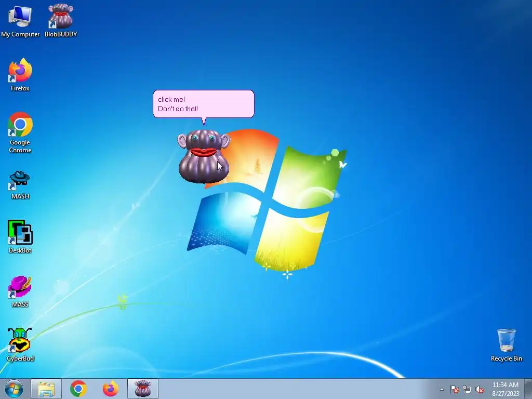Click the muted volume tray icon
This screenshot has width=532, height=399.
coord(480,389)
